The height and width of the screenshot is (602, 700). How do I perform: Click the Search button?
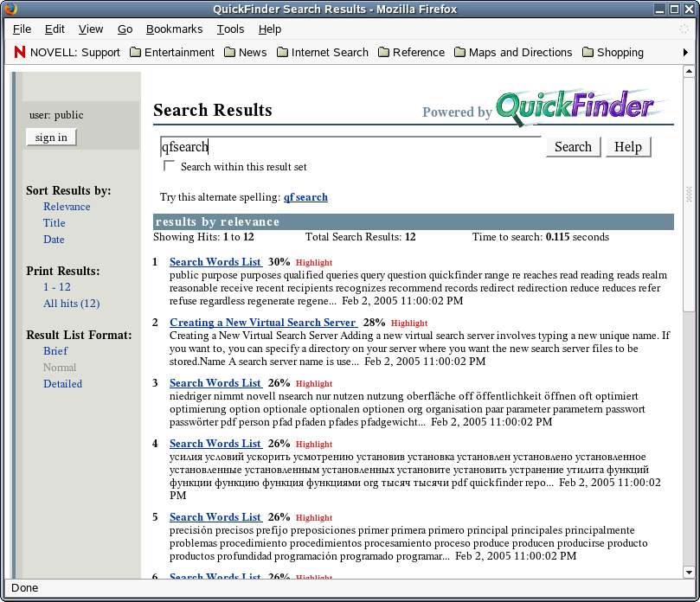pyautogui.click(x=573, y=147)
